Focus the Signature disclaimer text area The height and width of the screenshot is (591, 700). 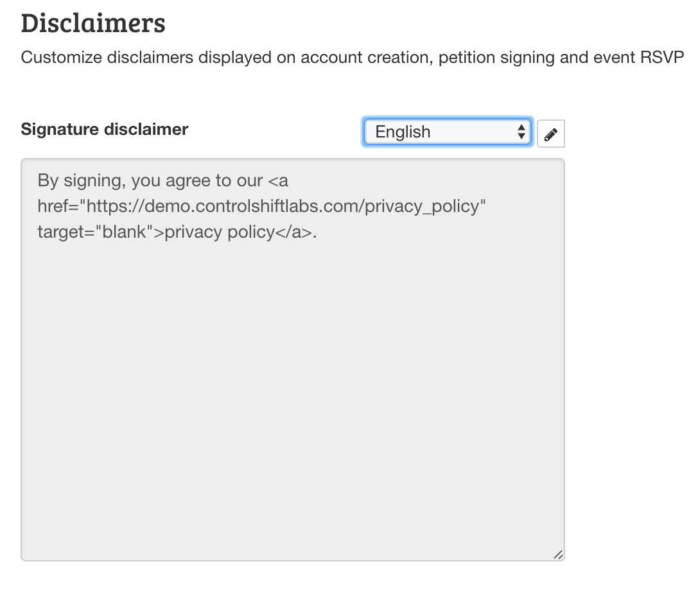tap(293, 360)
